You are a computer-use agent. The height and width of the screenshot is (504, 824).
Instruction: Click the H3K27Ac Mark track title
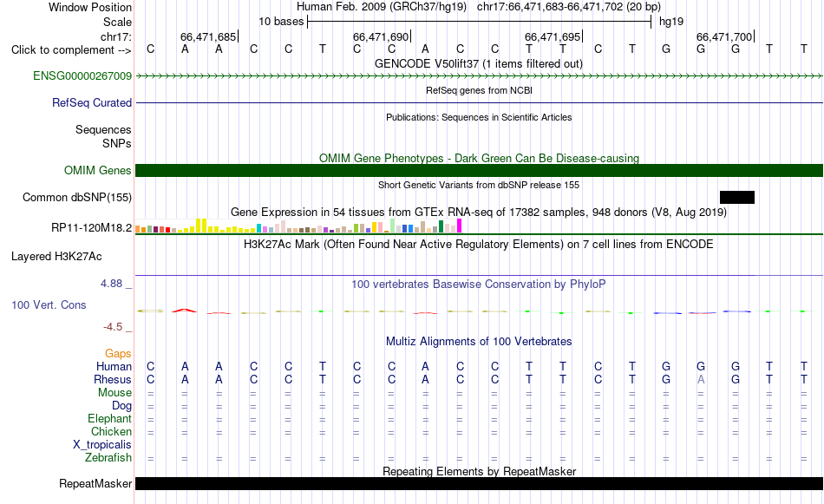point(479,245)
